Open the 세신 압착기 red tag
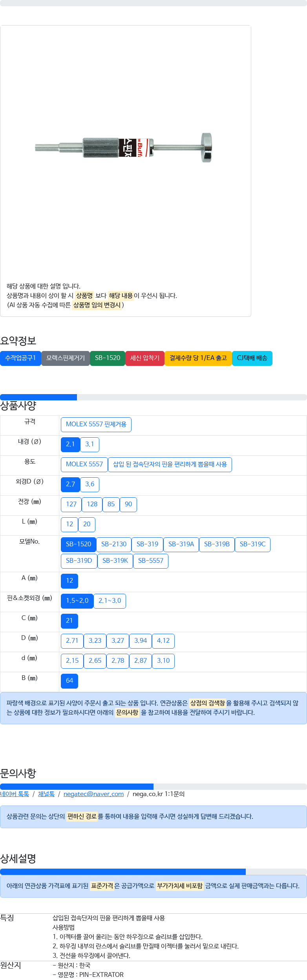Image resolution: width=307 pixels, height=980 pixels. tap(145, 358)
